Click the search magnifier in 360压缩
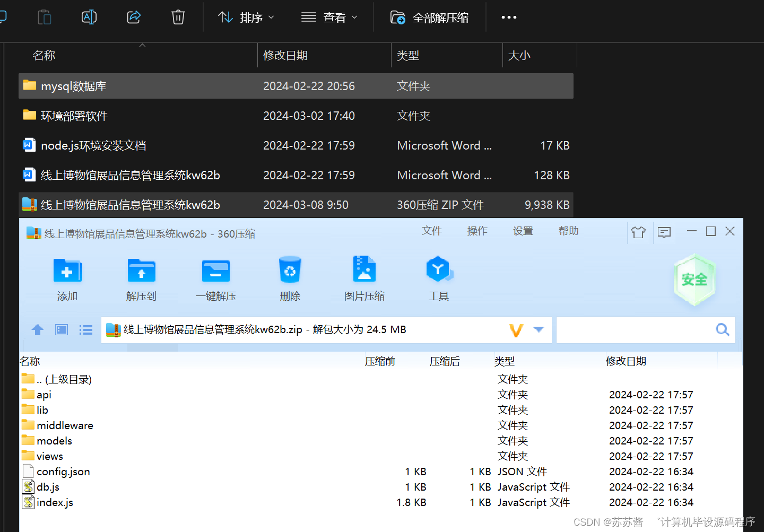The width and height of the screenshot is (764, 532). [x=722, y=329]
